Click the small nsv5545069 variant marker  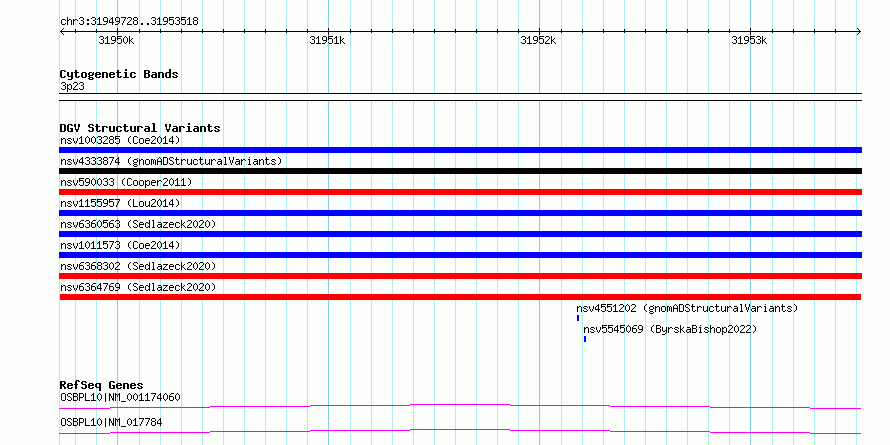click(585, 339)
